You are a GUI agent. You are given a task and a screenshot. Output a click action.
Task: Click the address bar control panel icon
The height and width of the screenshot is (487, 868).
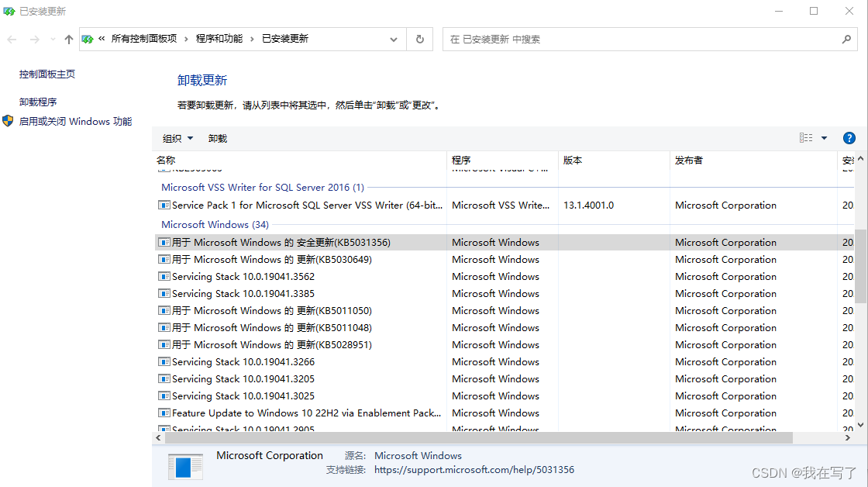coord(88,39)
